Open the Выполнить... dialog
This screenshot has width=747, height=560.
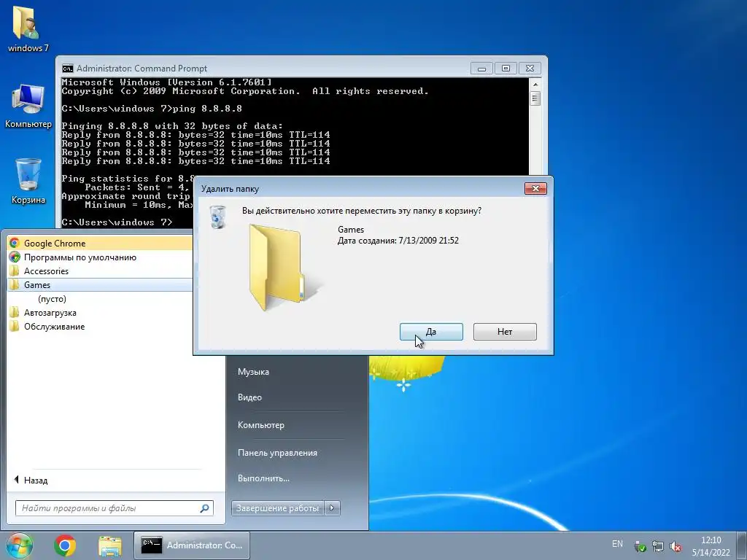(263, 478)
